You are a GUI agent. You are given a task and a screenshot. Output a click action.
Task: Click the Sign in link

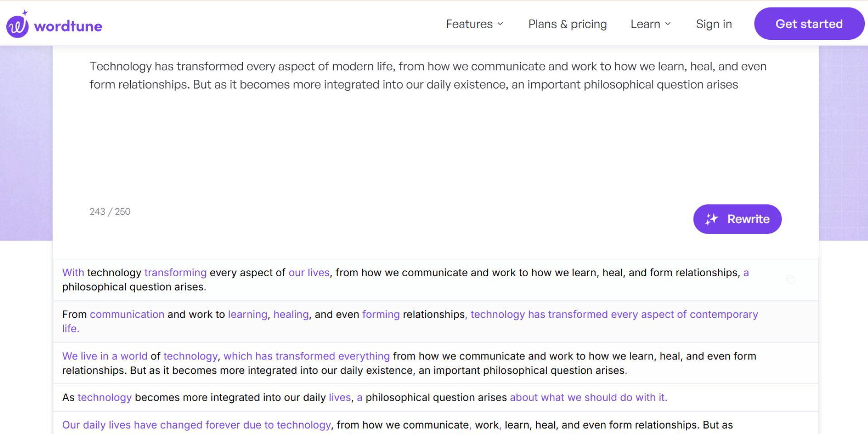click(x=714, y=24)
